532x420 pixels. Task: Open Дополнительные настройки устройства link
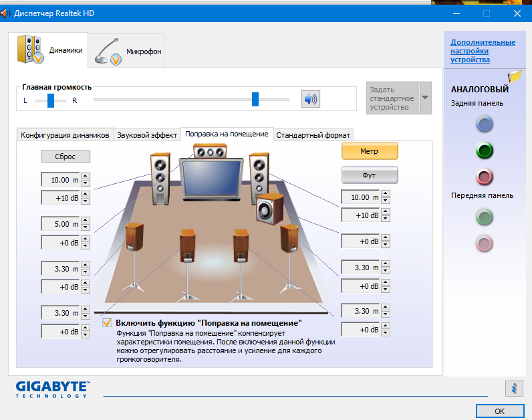click(x=483, y=51)
